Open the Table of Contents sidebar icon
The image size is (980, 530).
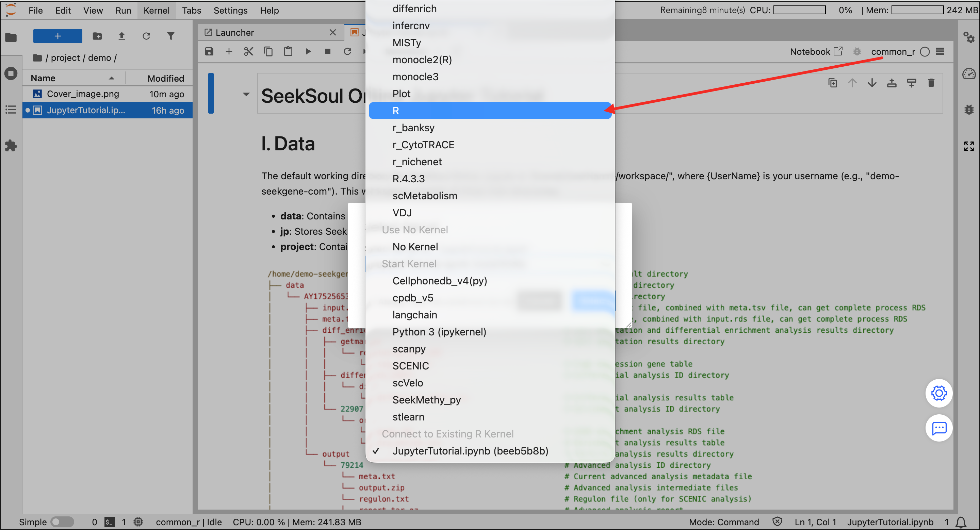tap(11, 110)
